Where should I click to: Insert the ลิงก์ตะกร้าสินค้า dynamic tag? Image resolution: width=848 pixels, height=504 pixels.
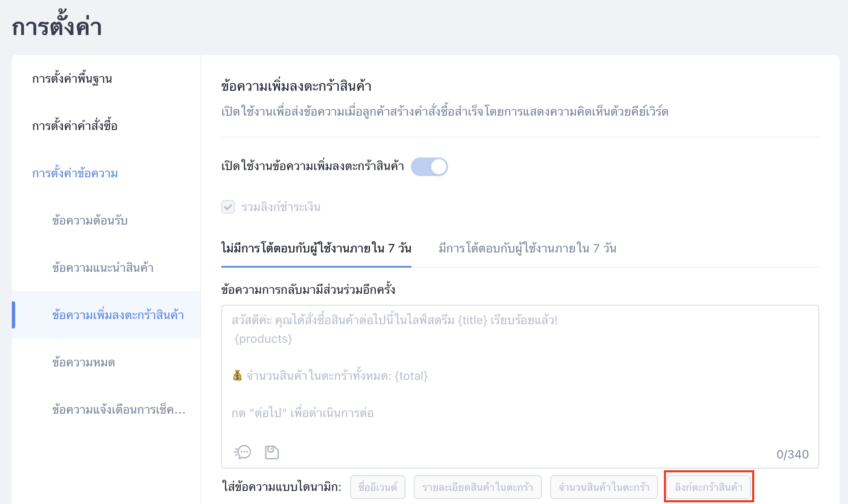tap(709, 487)
